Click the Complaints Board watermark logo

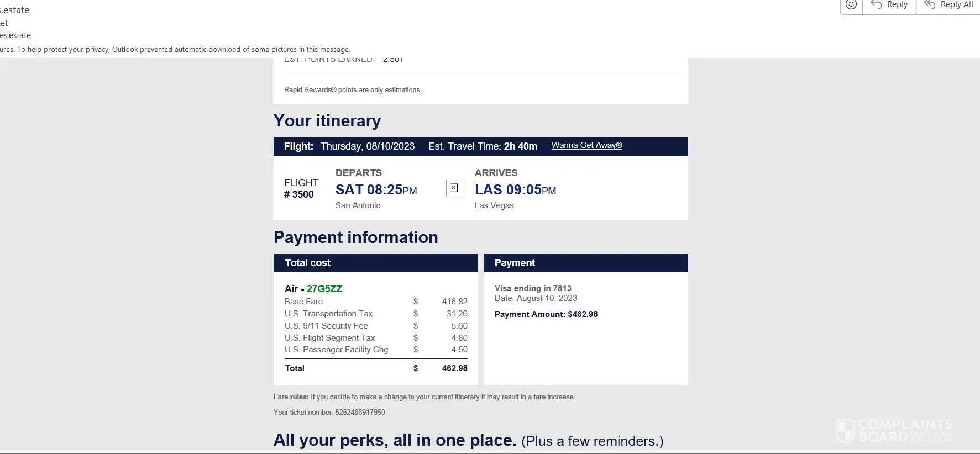point(894,431)
